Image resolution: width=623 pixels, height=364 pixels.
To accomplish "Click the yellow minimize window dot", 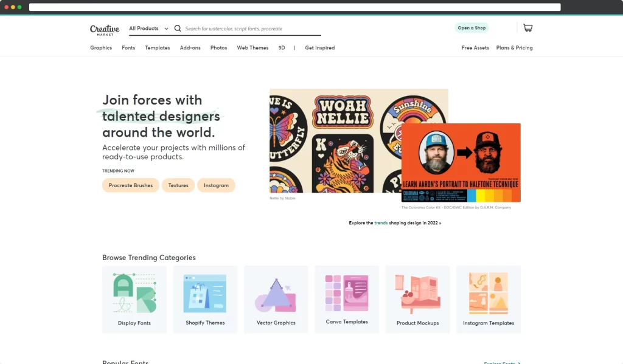I will pyautogui.click(x=13, y=7).
